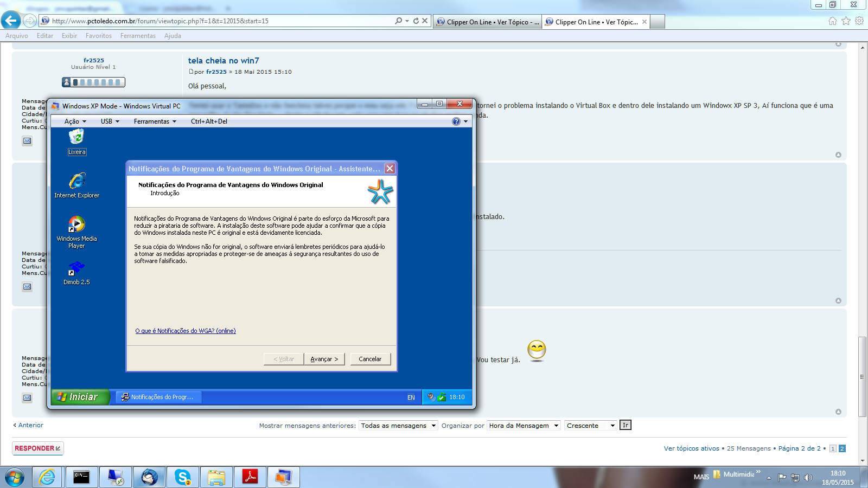Open 'Ver tópicos ativos' link
This screenshot has width=868, height=488.
coord(692,448)
